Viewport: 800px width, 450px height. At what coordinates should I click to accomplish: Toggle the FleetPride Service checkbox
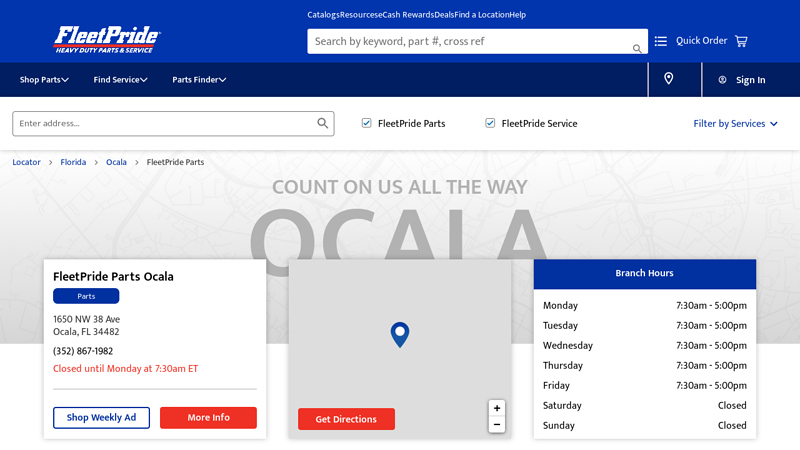(x=491, y=123)
